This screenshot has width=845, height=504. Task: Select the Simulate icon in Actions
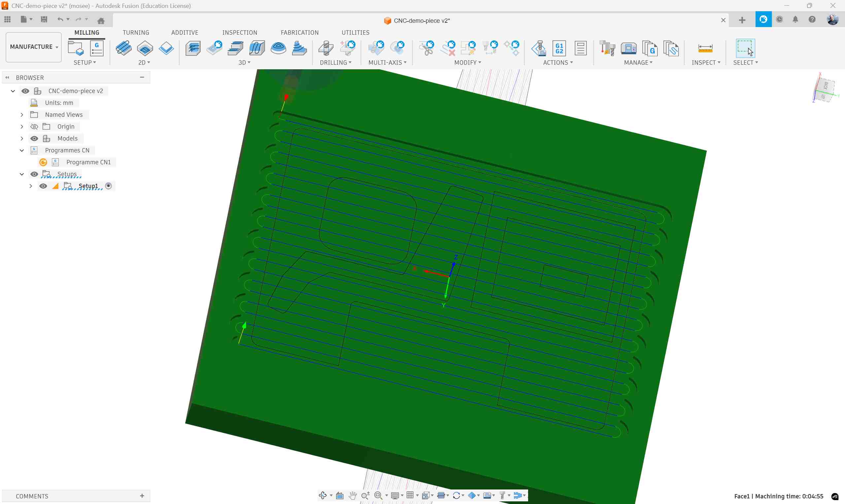tap(539, 48)
